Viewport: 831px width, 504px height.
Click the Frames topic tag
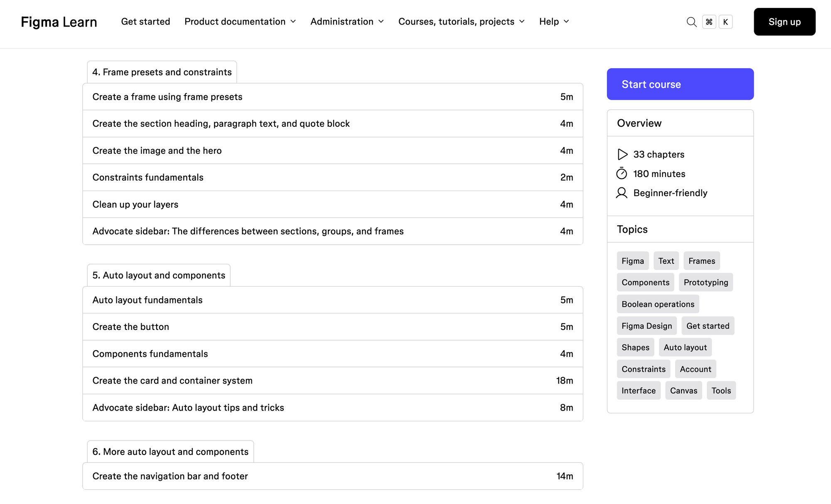(x=702, y=261)
